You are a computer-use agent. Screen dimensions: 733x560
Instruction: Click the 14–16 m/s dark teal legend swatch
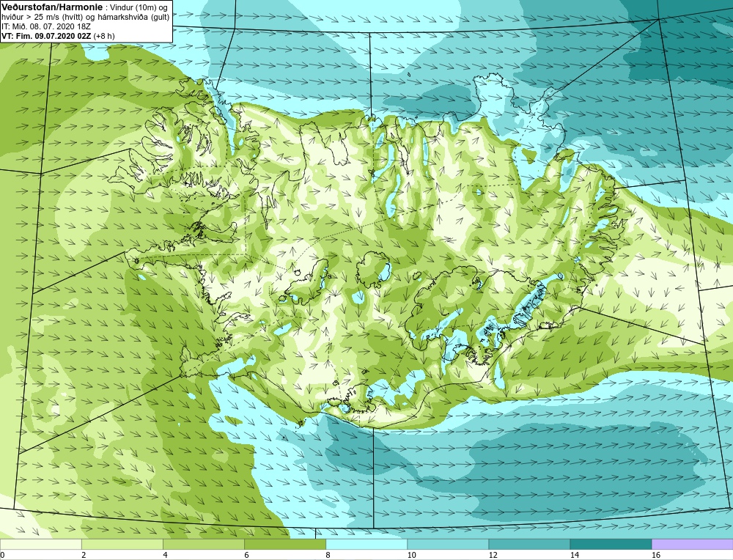610,544
